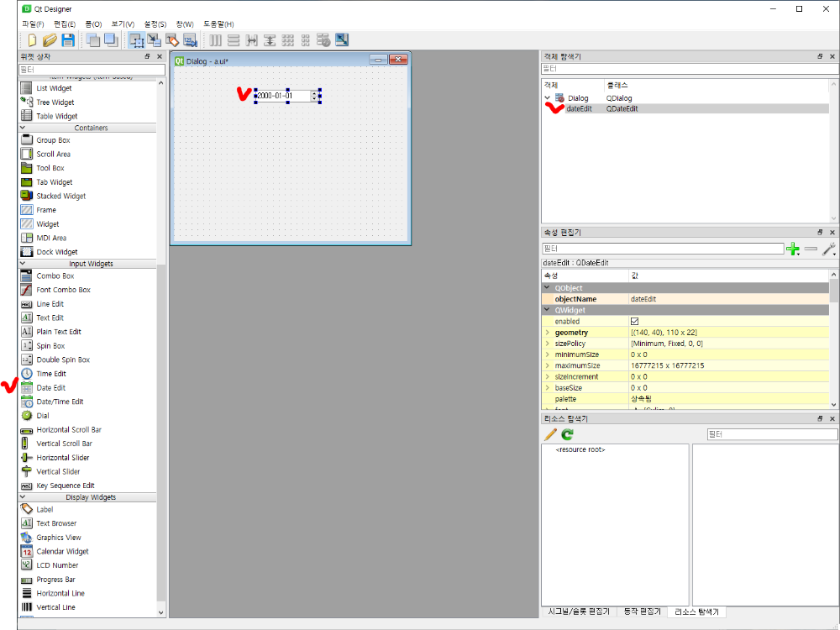Close the 속성 편집기 panel
The image size is (840, 630).
(832, 233)
